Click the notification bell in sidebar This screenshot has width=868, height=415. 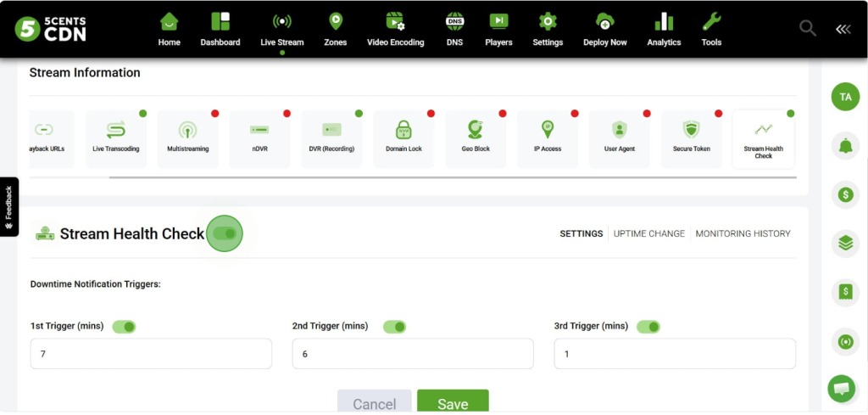point(844,146)
